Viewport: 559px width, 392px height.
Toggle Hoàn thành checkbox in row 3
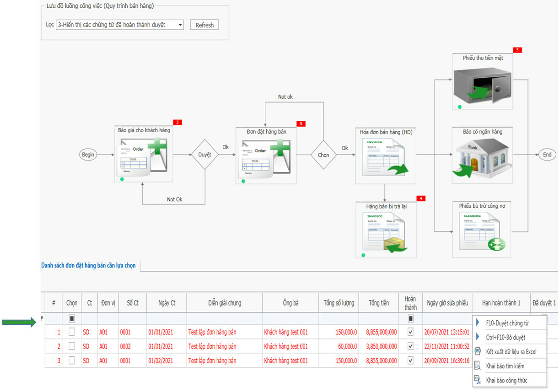[x=410, y=360]
